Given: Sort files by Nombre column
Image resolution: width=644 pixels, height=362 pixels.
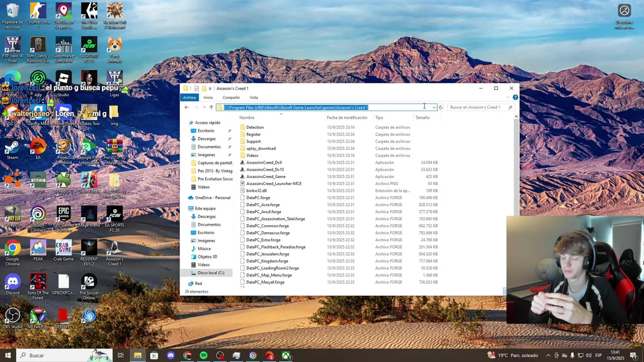Looking at the screenshot, I should (281, 118).
